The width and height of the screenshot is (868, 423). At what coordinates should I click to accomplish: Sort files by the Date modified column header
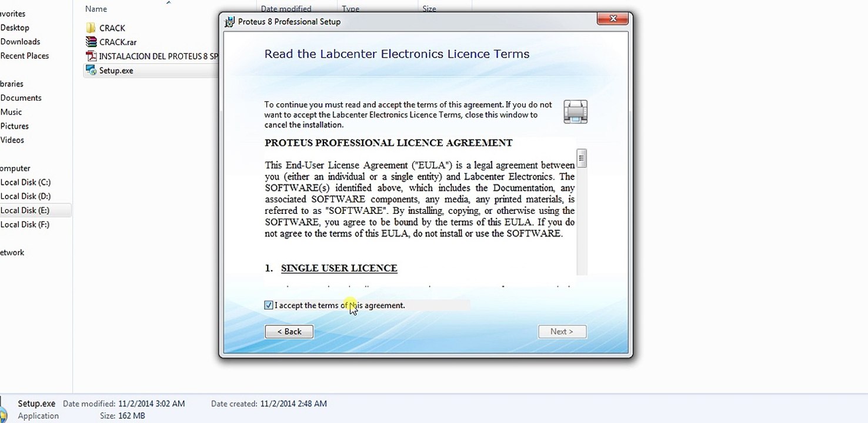286,9
